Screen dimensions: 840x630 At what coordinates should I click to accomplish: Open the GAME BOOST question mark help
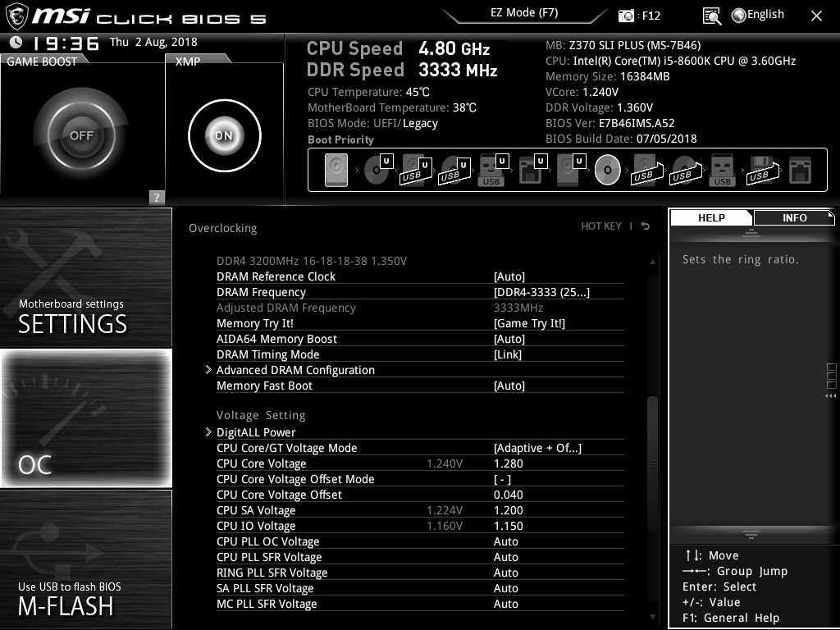click(157, 197)
